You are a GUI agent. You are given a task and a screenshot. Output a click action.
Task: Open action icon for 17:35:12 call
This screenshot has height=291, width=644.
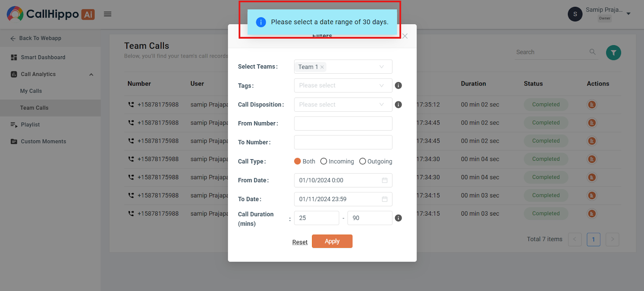pyautogui.click(x=592, y=105)
